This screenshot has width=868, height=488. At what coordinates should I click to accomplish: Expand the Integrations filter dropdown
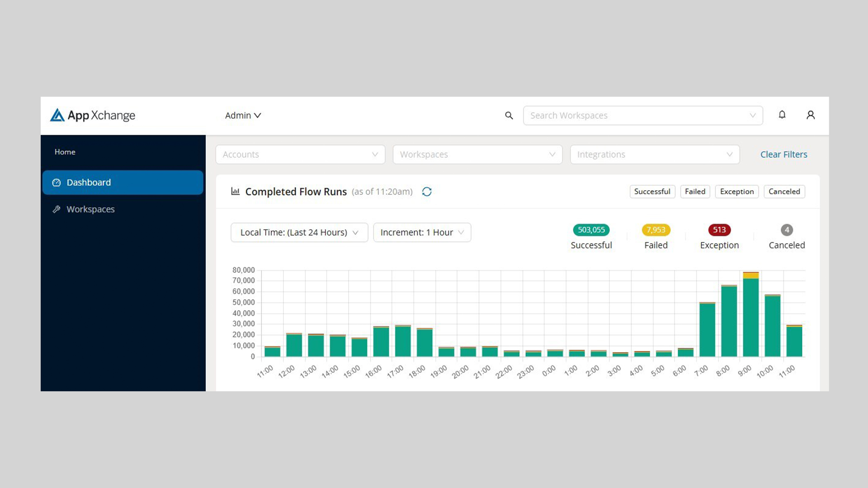point(655,155)
